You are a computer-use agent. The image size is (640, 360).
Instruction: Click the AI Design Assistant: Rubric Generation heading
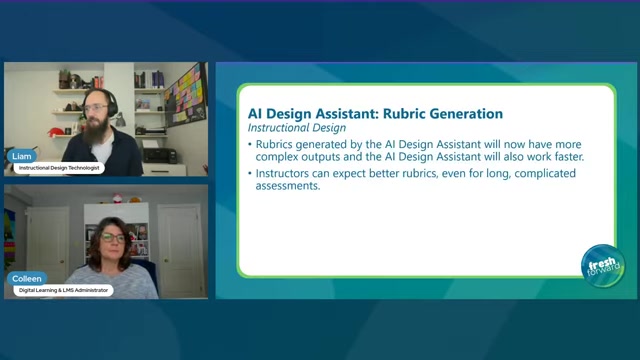[x=375, y=113]
